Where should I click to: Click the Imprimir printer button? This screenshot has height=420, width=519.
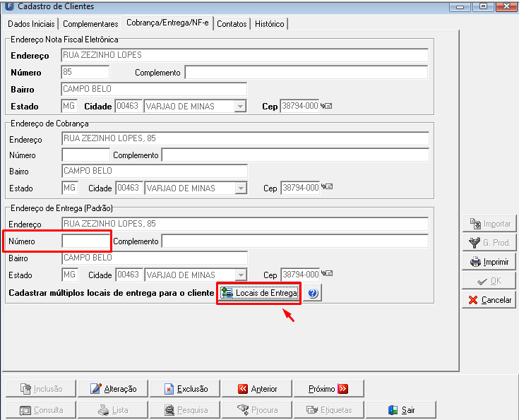coord(489,262)
